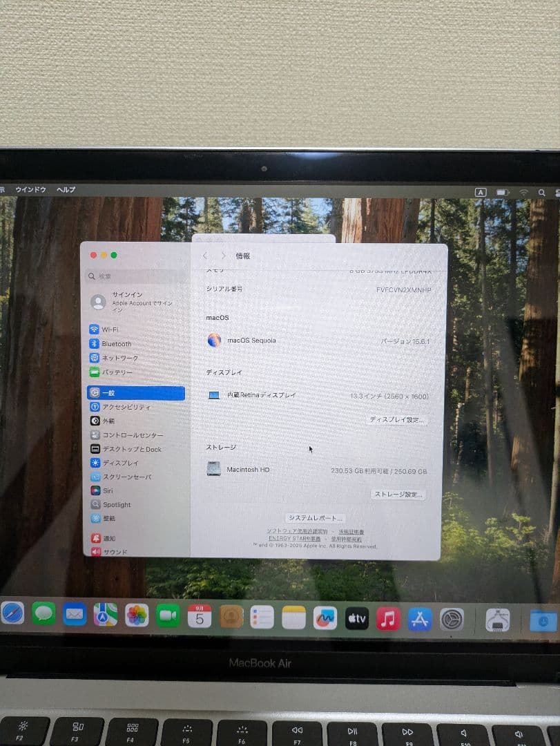Open Contacts from Dock
The width and height of the screenshot is (560, 746).
tap(231, 617)
